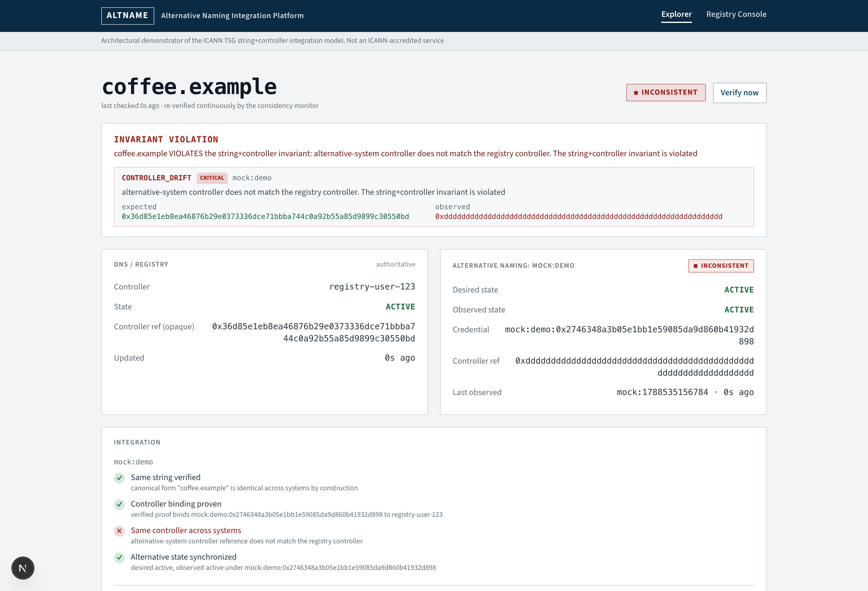
Task: Click the CRITICAL severity badge
Action: click(212, 178)
